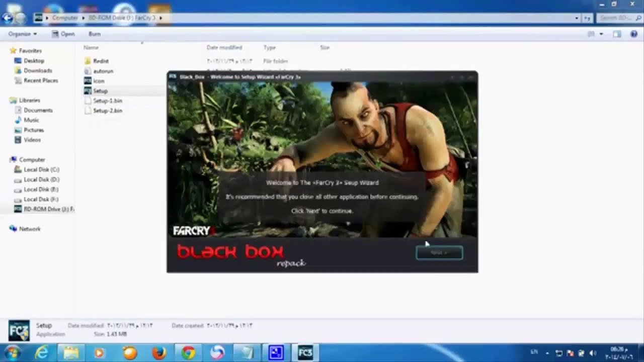
Task: Select the autorun file
Action: [103, 71]
